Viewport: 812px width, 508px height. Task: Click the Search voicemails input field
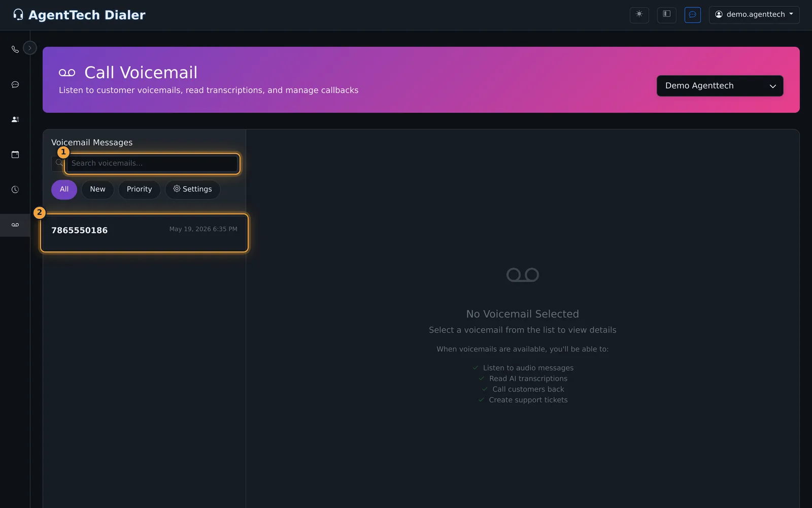[153, 163]
